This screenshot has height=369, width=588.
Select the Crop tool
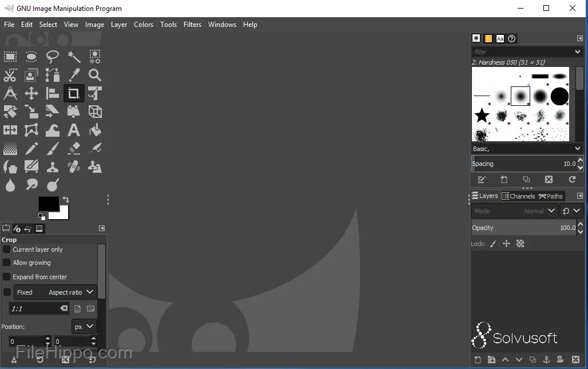[74, 93]
